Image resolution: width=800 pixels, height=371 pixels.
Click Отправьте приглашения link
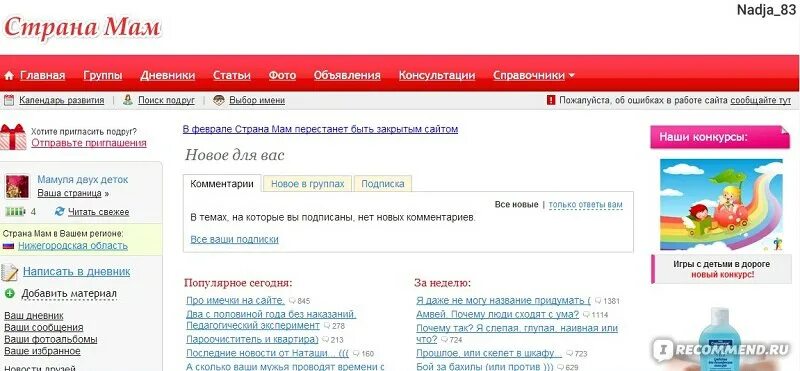[89, 143]
